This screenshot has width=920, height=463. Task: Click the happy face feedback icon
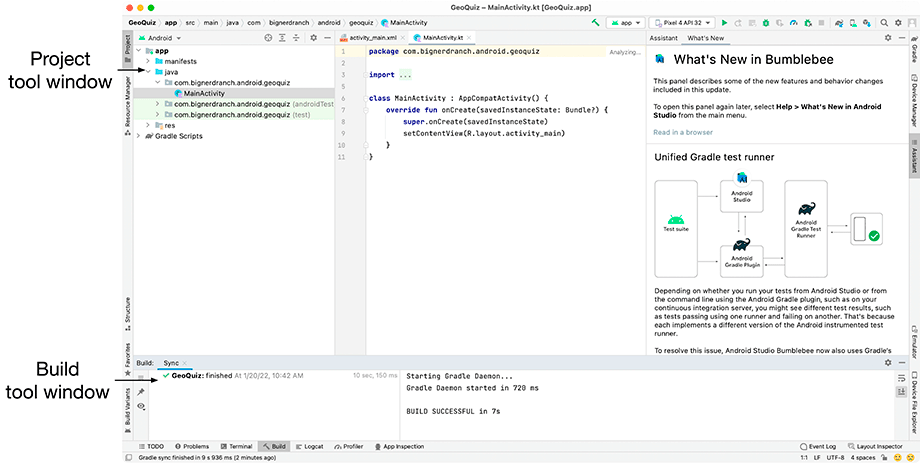[x=898, y=457]
